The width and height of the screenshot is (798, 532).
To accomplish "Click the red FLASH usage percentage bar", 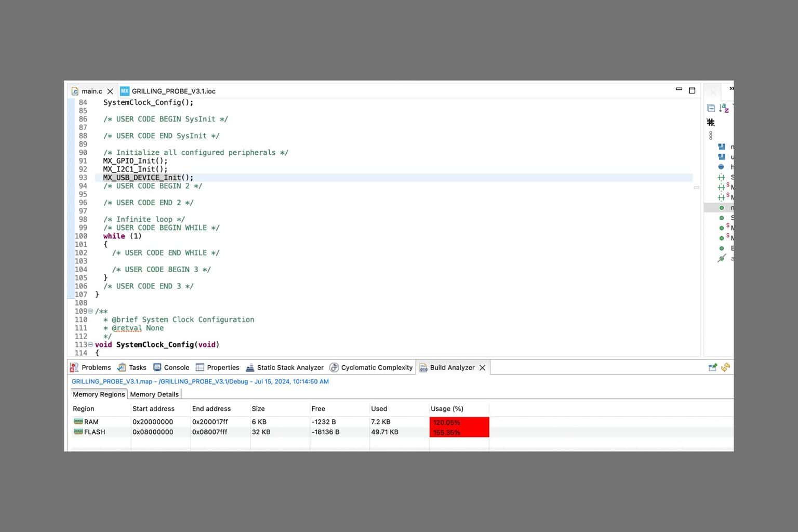I will tap(459, 432).
